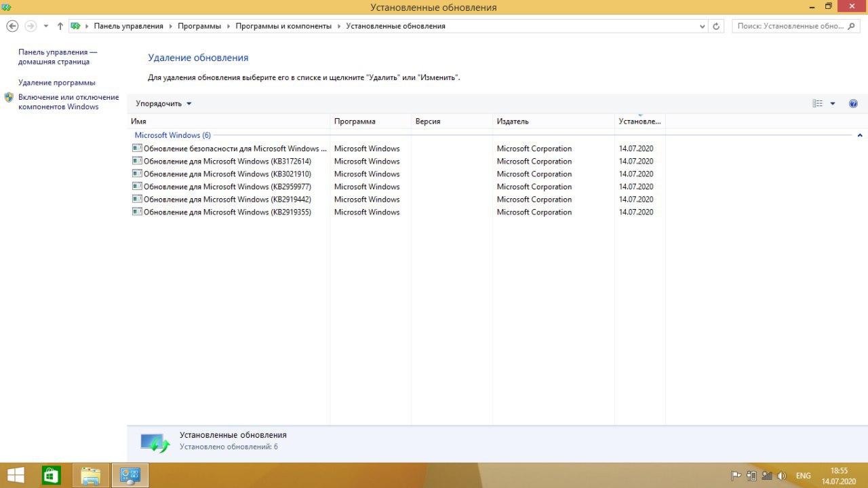
Task: Open the Windows Store taskbar icon
Action: 52,476
